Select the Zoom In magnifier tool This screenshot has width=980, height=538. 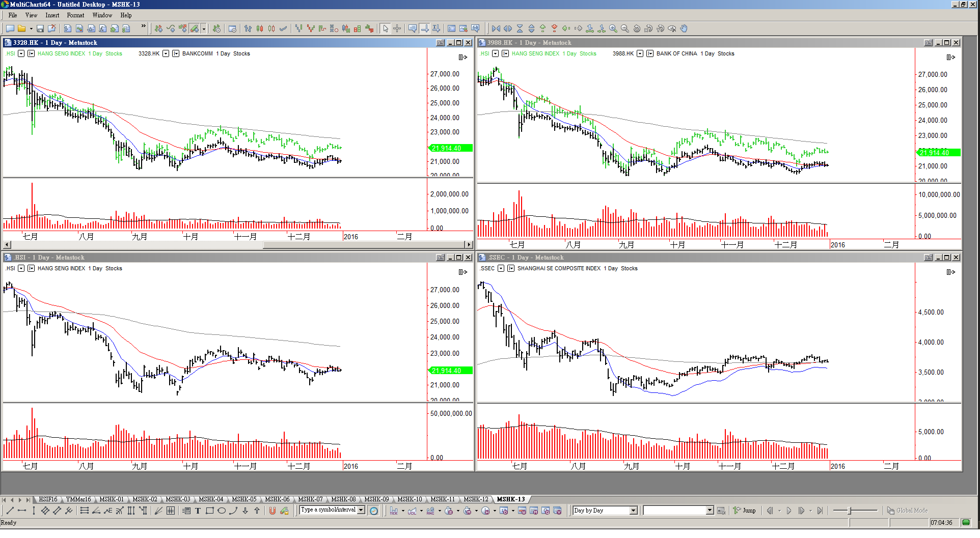pyautogui.click(x=613, y=29)
